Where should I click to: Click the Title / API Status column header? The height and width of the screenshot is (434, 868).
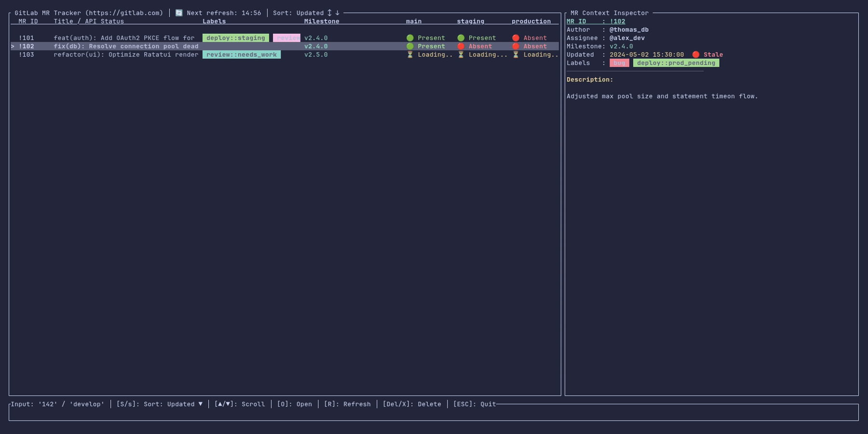[x=89, y=21]
